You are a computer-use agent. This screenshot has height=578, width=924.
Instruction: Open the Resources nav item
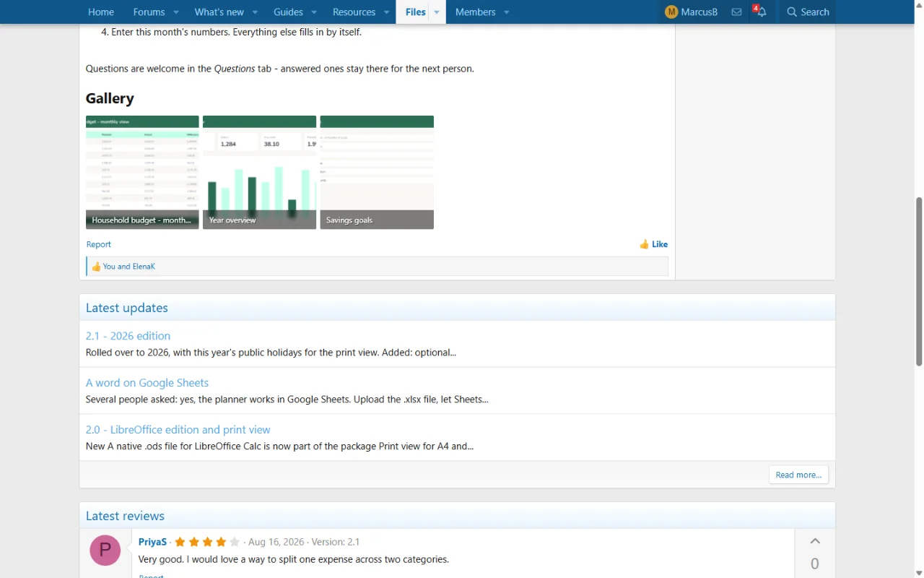354,12
